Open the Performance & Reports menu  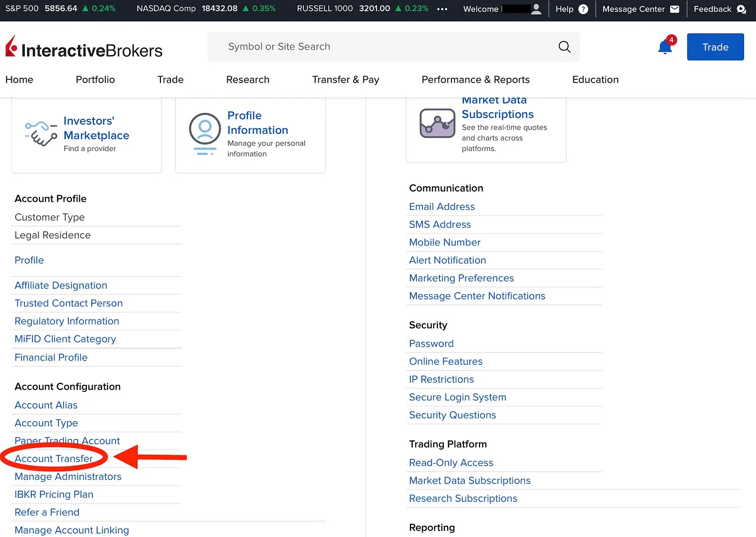[x=475, y=80]
